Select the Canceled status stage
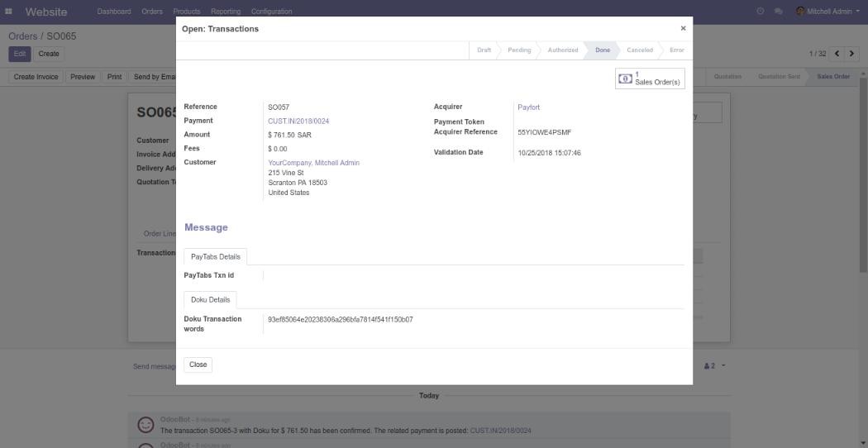Viewport: 868px width, 448px height. (x=639, y=50)
